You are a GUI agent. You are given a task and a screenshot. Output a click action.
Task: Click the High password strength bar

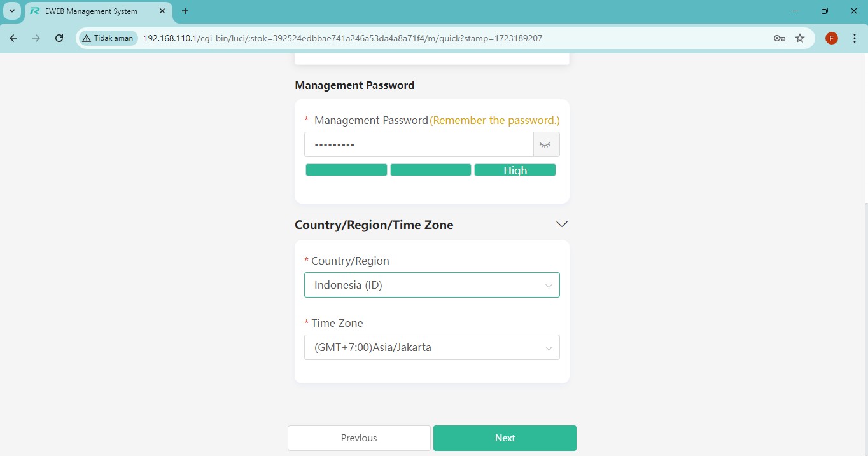pos(515,170)
